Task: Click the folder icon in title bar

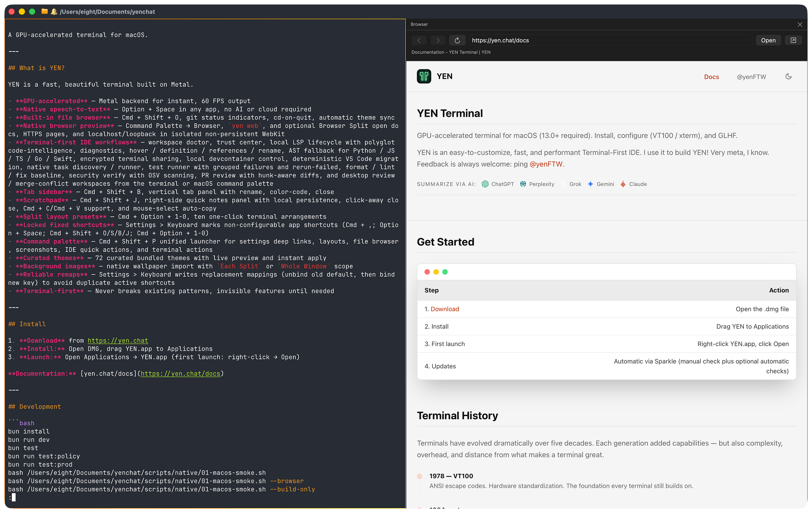Action: pyautogui.click(x=44, y=12)
